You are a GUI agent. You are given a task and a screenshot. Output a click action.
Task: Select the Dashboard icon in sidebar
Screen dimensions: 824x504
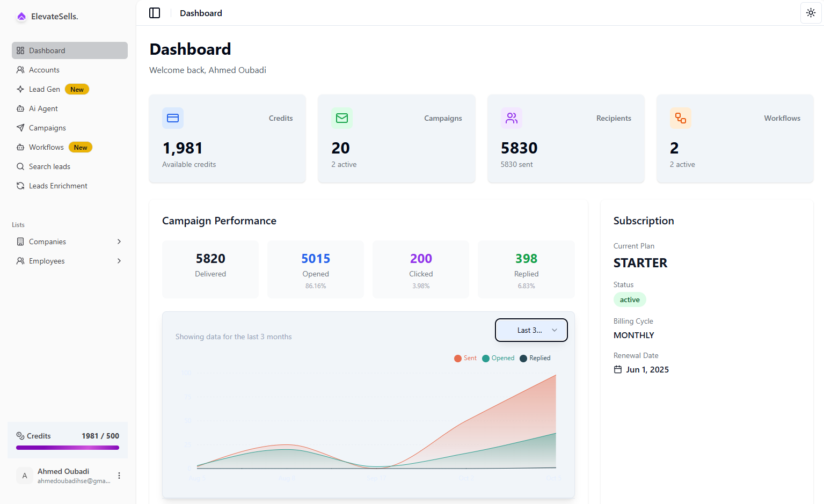click(x=20, y=50)
